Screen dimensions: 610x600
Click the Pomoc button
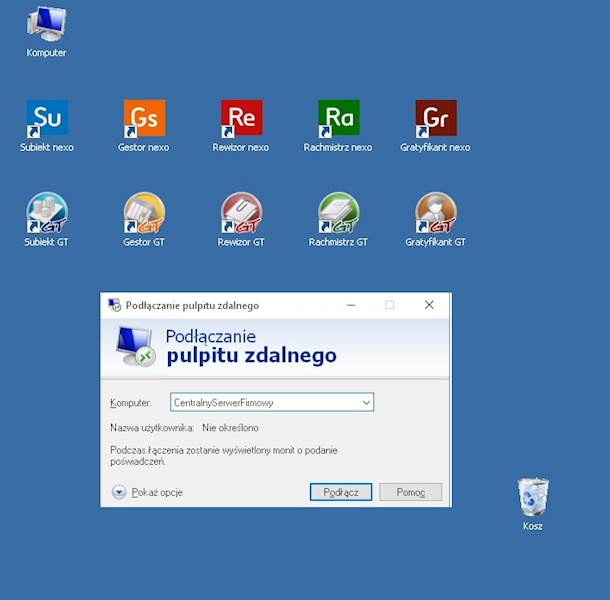(410, 492)
